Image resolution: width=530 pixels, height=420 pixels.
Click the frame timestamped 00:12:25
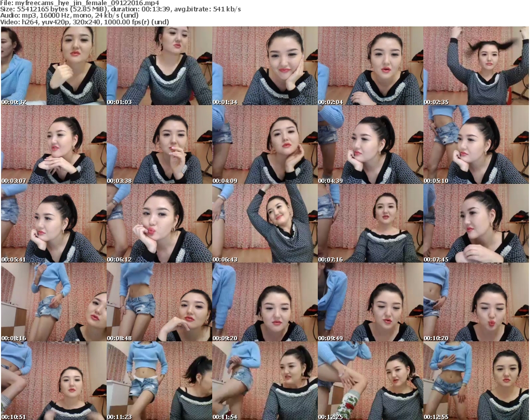point(370,381)
